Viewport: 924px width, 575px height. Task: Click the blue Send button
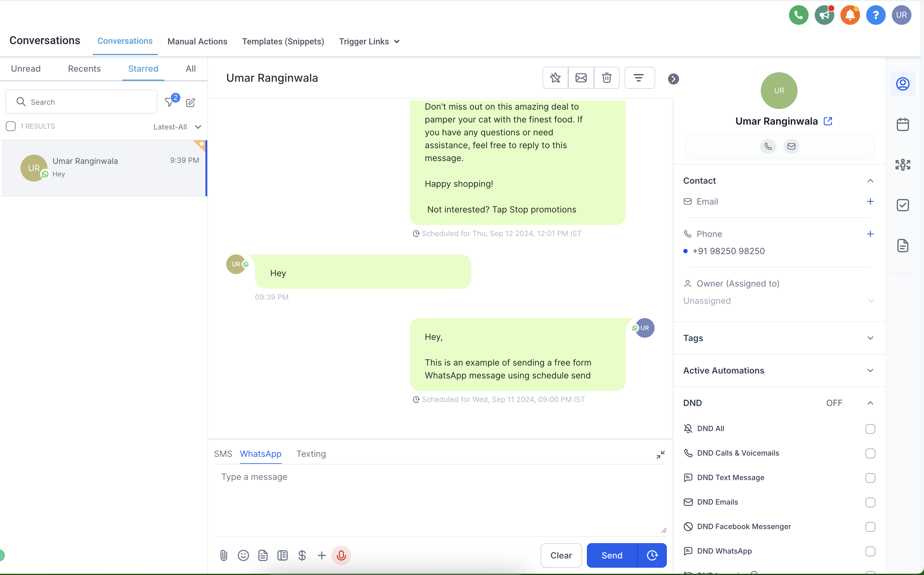(612, 555)
